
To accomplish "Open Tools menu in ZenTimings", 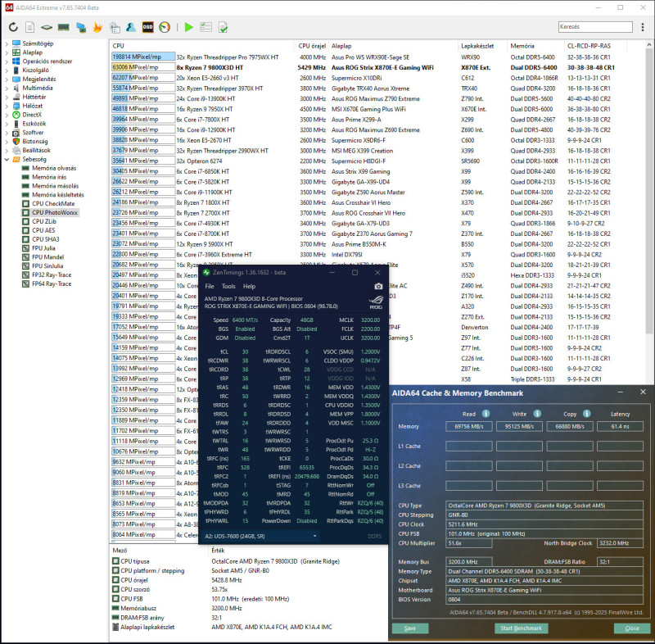I will (228, 286).
